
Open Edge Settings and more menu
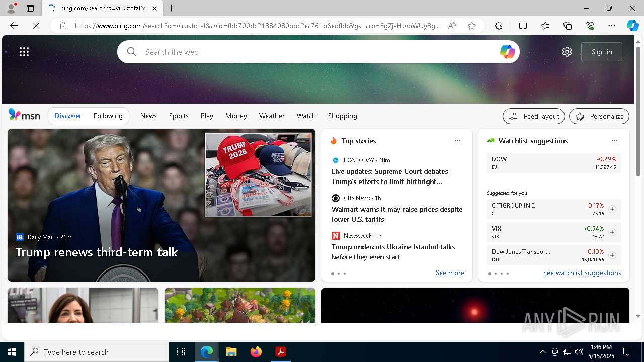click(612, 26)
